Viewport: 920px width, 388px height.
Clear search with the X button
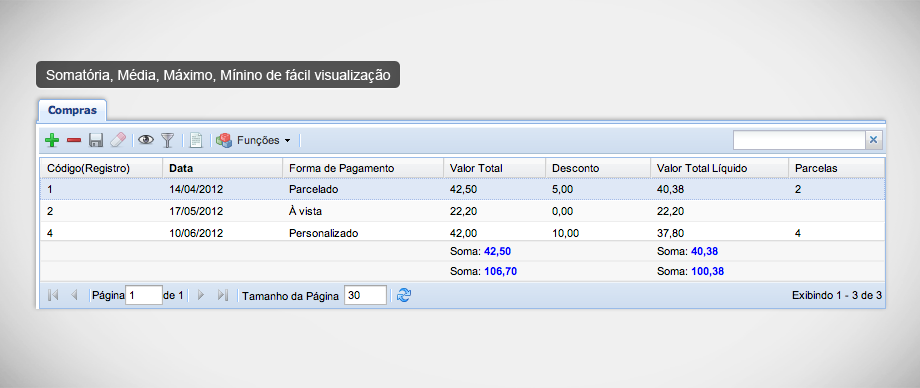click(x=873, y=140)
